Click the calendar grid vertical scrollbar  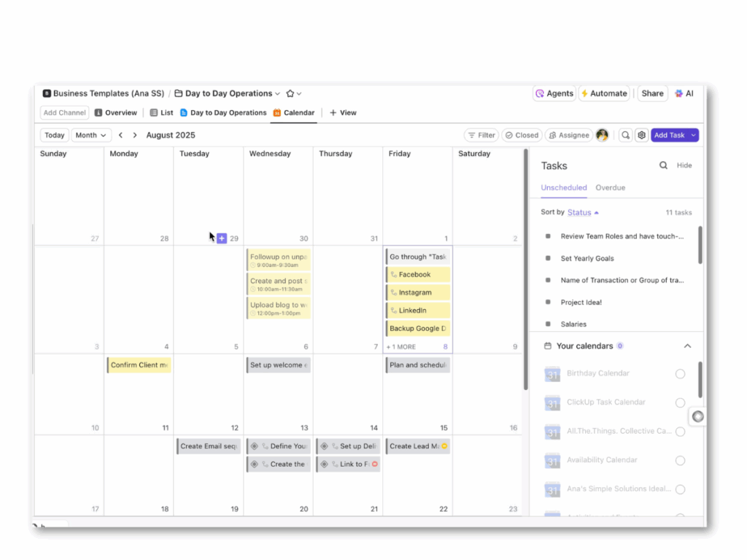[526, 269]
